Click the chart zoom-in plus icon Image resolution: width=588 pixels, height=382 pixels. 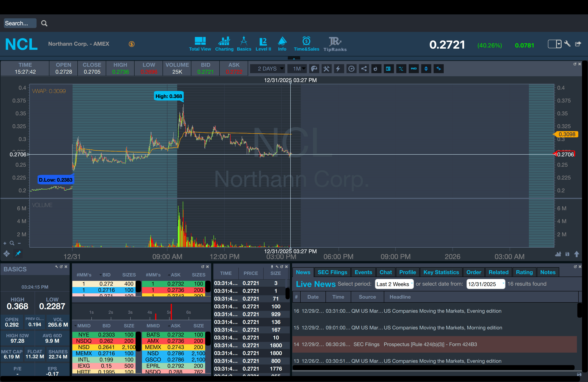5,243
